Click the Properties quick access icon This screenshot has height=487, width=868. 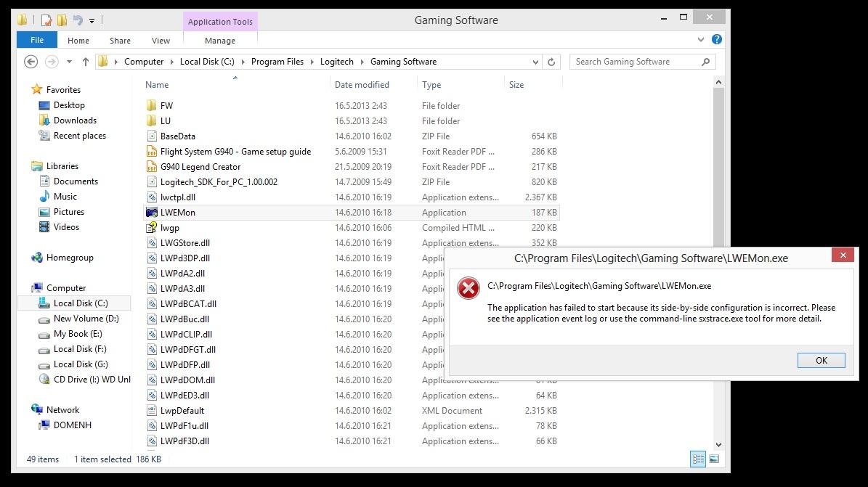[x=46, y=20]
